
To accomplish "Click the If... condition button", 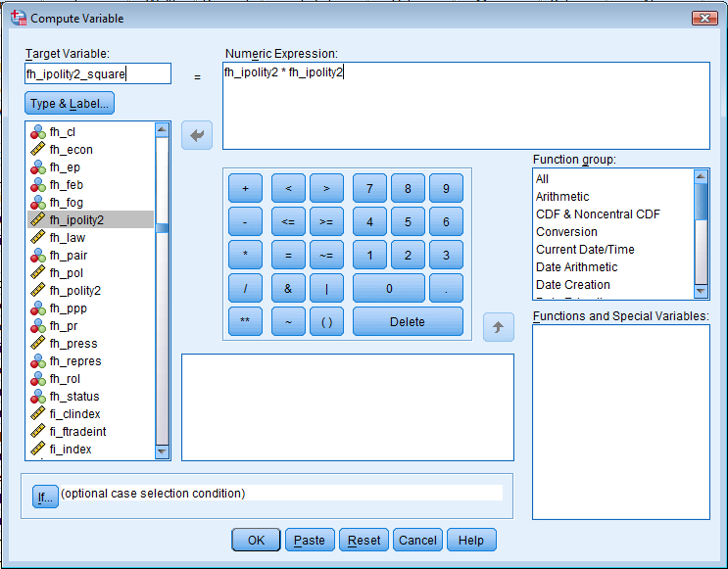I will [45, 498].
